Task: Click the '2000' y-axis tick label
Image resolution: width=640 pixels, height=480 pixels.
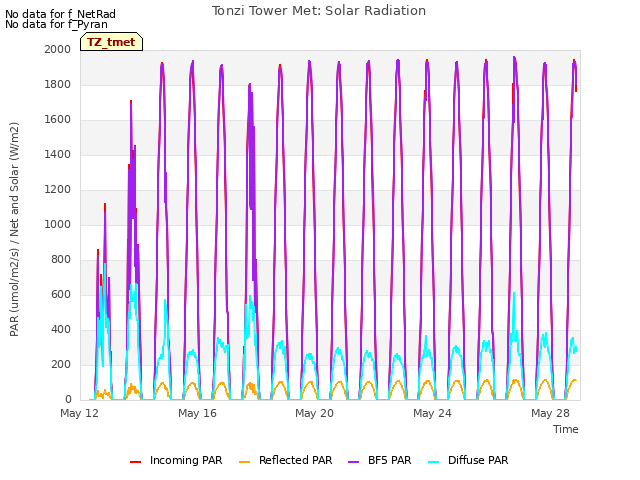Action: pyautogui.click(x=58, y=49)
